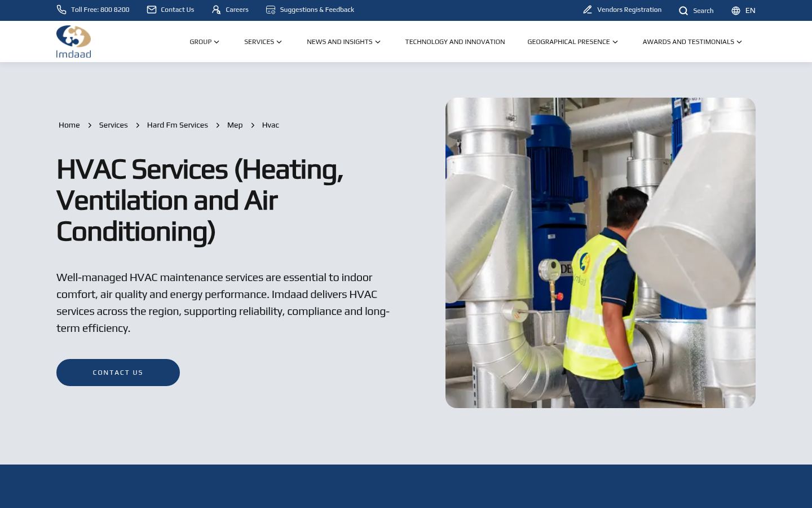Open GEOGRAPHICAL PRESENCE menu label
Screen dimensions: 812x508
coord(568,42)
